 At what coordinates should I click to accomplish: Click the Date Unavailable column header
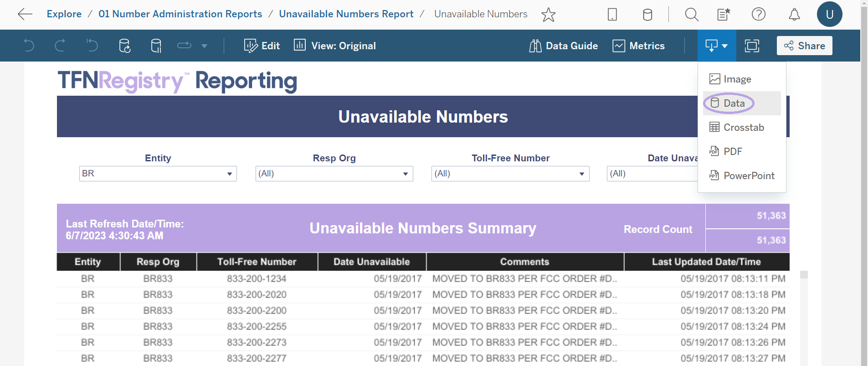click(x=372, y=262)
